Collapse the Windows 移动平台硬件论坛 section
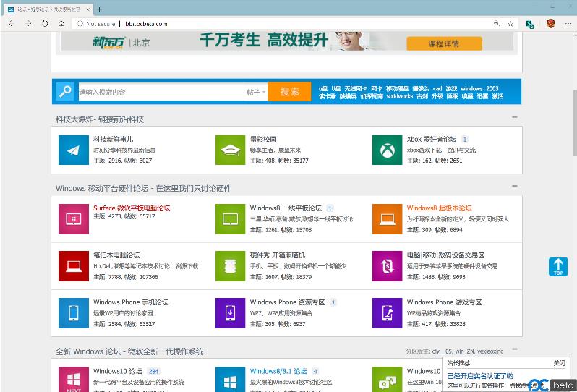The image size is (577, 392). pos(515,187)
